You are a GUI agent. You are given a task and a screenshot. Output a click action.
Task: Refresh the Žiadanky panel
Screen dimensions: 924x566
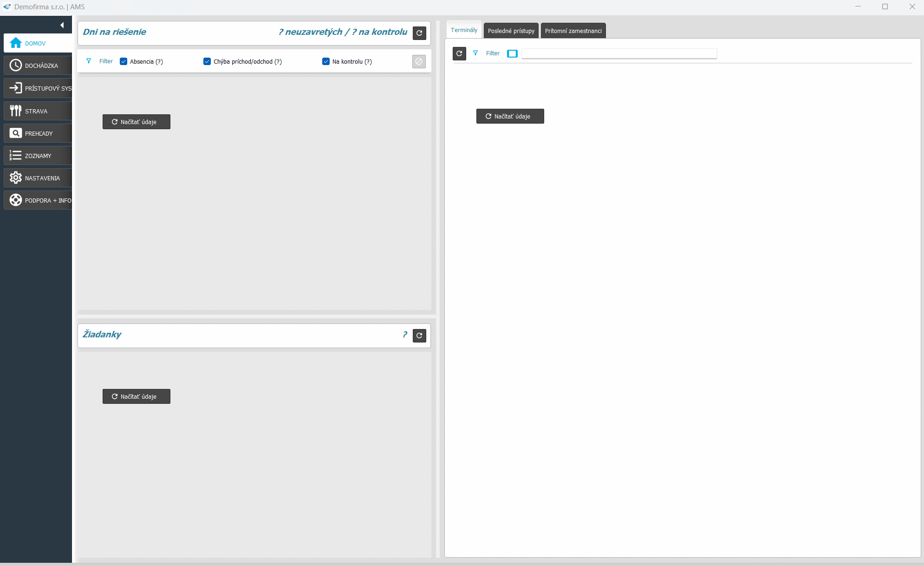click(419, 336)
